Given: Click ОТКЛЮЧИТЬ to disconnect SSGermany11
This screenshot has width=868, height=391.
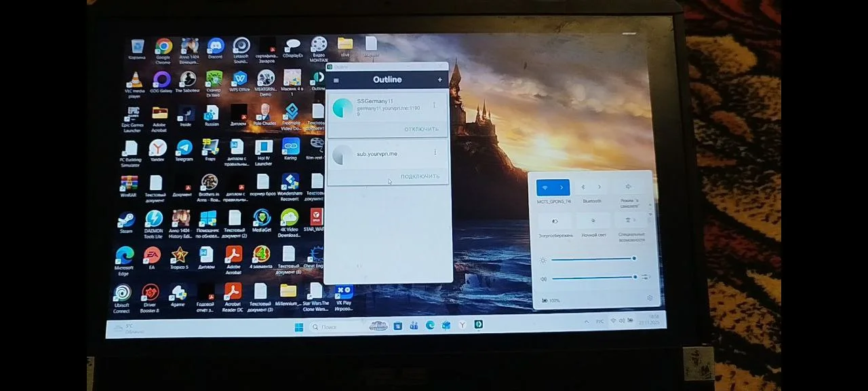Looking at the screenshot, I should pyautogui.click(x=421, y=129).
